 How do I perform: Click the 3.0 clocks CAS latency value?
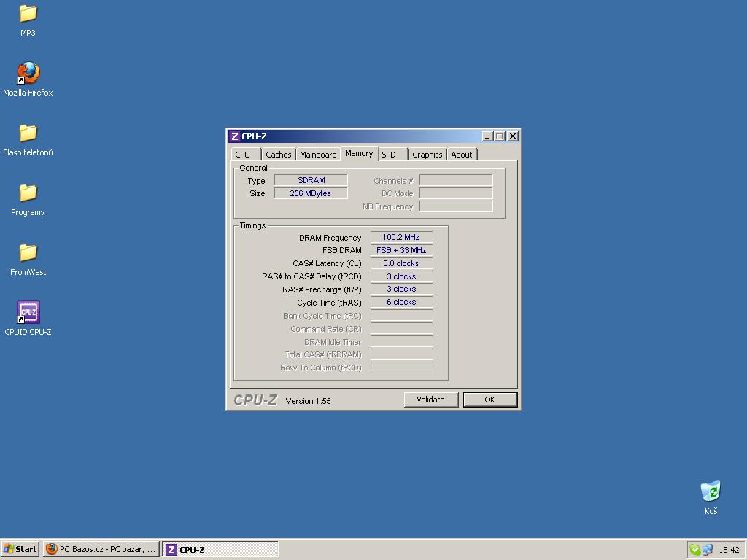pos(402,263)
